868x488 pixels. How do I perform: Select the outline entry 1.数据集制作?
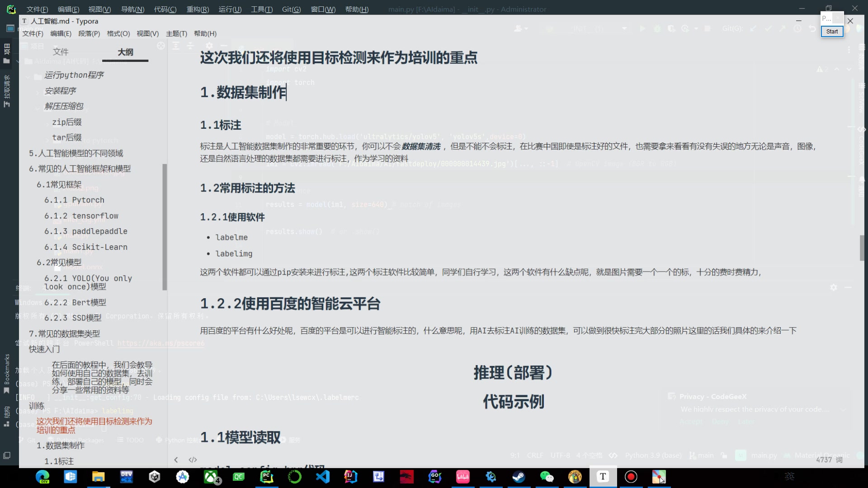pos(61,446)
